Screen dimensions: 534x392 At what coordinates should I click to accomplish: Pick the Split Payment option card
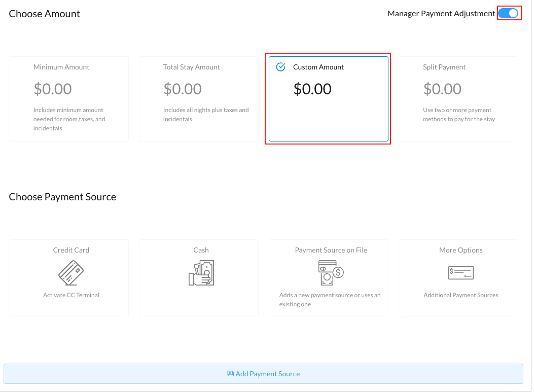point(458,98)
